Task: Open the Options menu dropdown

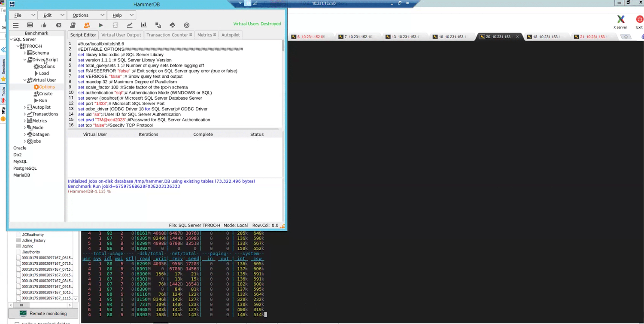Action: click(86, 15)
